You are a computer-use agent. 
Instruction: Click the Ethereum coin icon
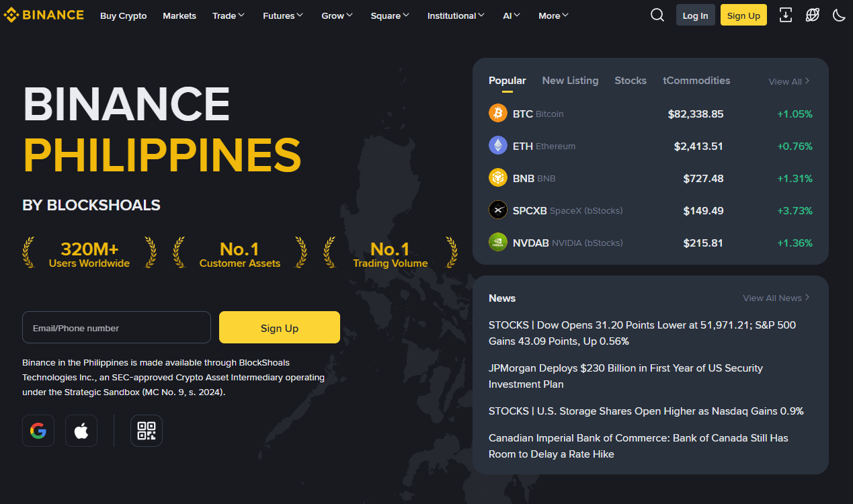click(x=498, y=145)
